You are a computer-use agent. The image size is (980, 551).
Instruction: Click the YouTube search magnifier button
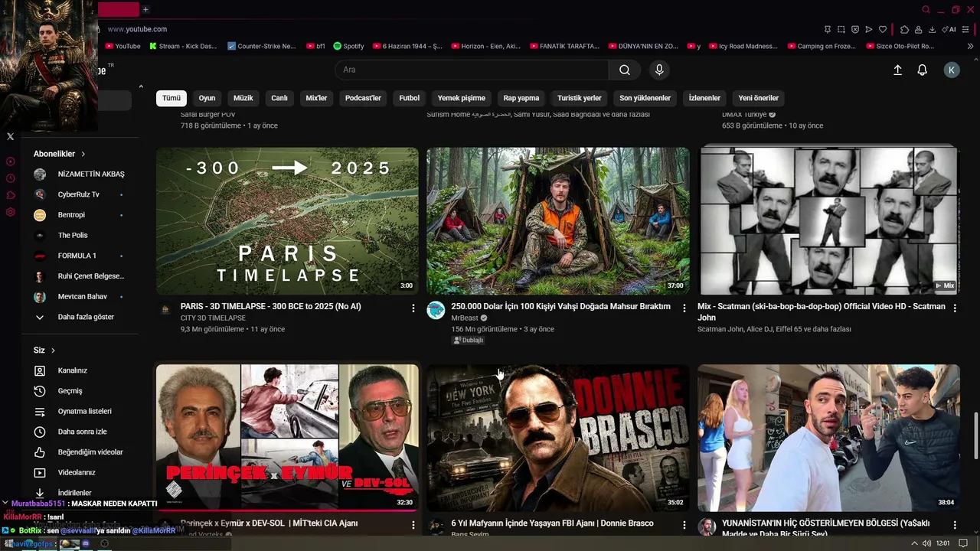coord(625,70)
